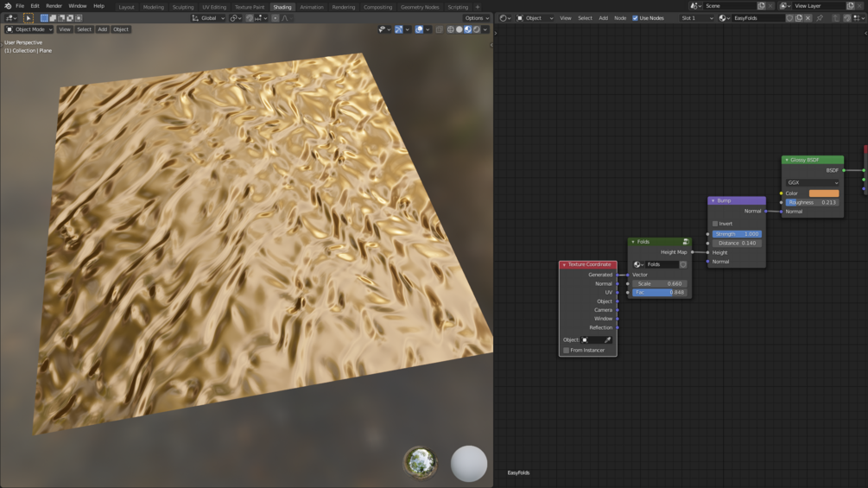Open the Render menu

pyautogui.click(x=54, y=6)
